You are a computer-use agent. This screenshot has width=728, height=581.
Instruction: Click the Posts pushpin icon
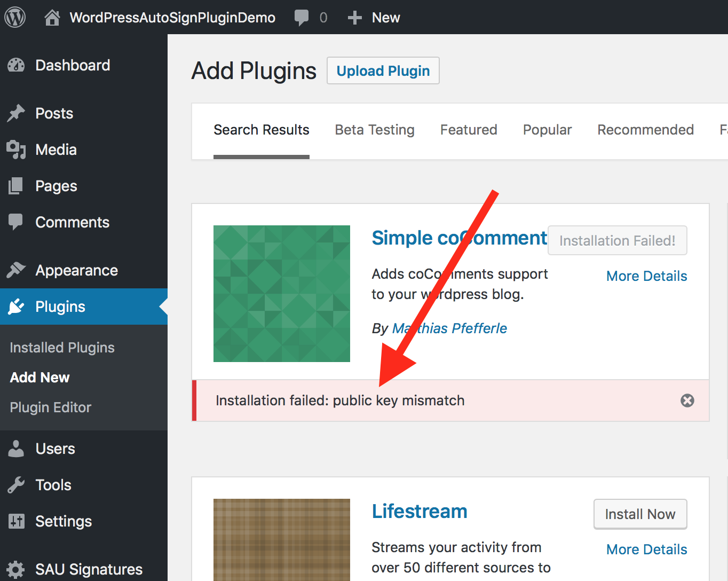tap(16, 113)
